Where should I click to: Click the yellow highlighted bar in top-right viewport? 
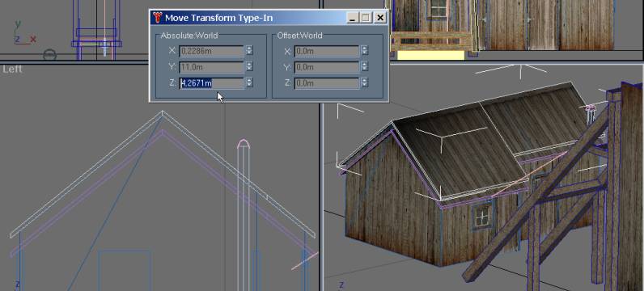(x=430, y=56)
